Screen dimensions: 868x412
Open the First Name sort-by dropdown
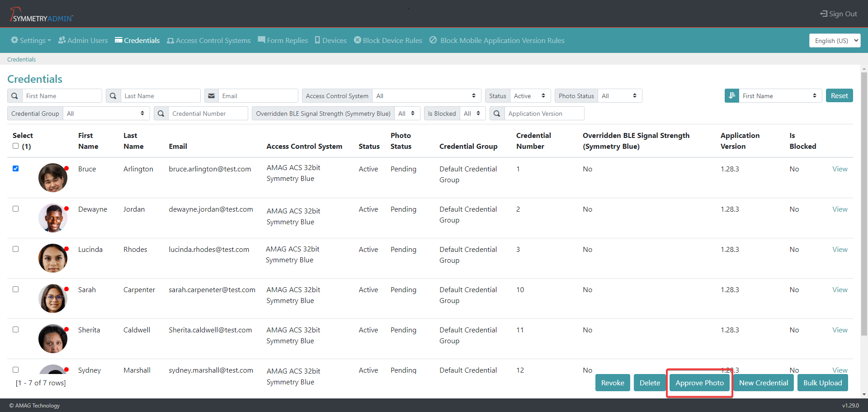[780, 96]
